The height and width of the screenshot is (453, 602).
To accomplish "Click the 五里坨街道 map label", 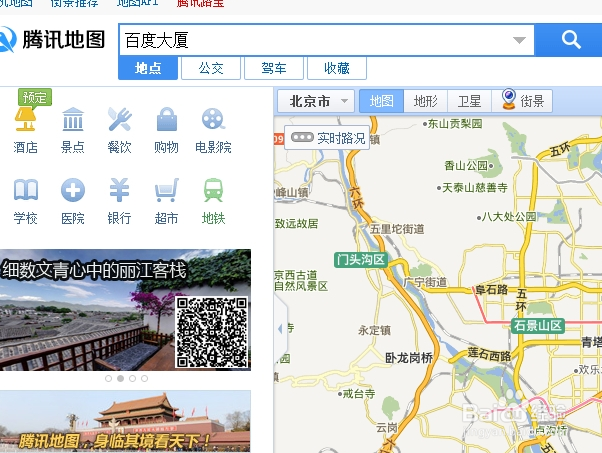I will (397, 229).
